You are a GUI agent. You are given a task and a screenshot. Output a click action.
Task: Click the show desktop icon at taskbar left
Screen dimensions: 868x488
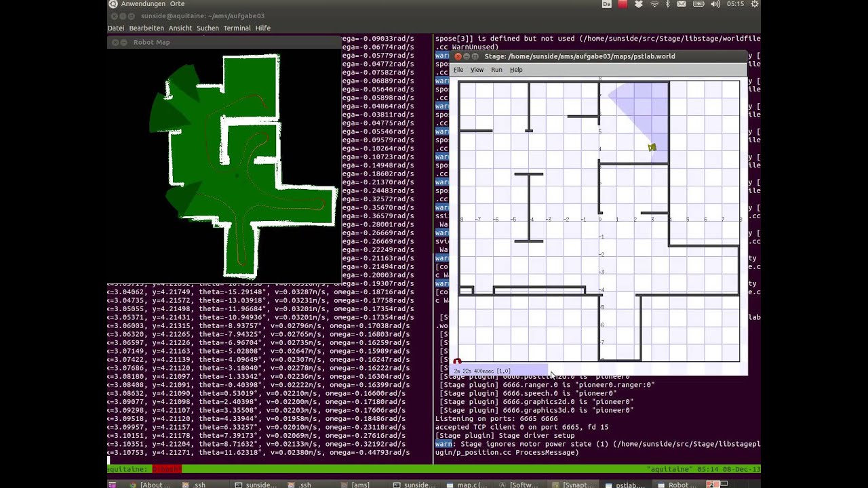click(113, 485)
